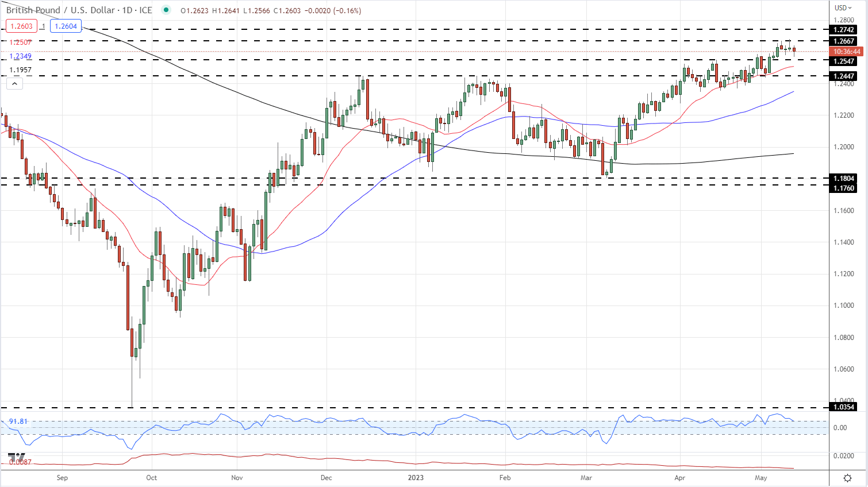
Task: Click the 1.0354 price level label
Action: coord(844,407)
